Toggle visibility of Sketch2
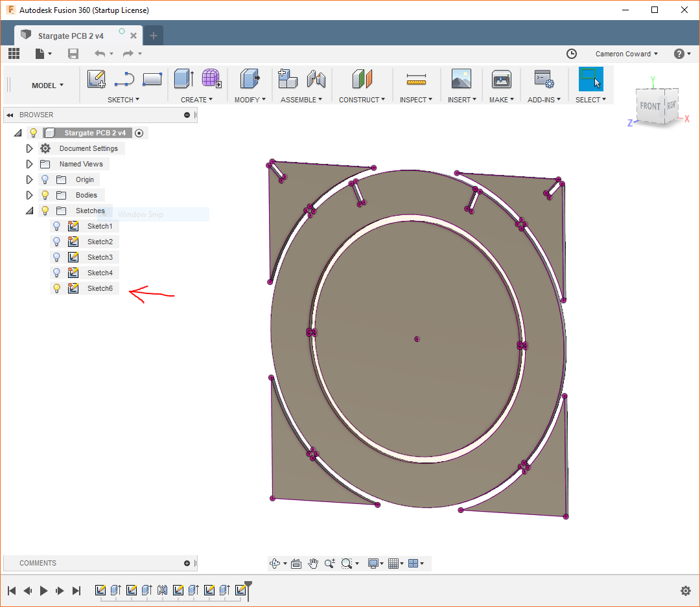 [x=56, y=242]
